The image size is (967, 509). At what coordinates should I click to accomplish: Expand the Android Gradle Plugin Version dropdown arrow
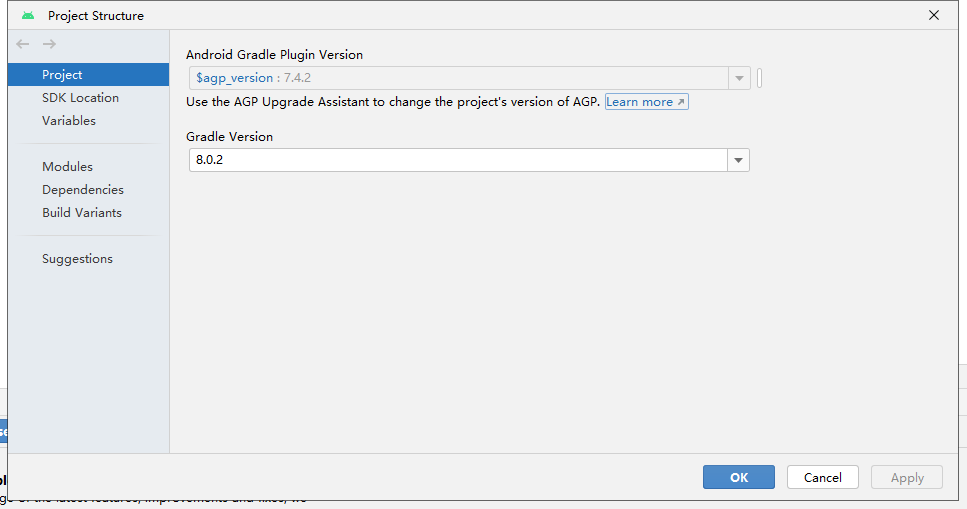point(739,78)
